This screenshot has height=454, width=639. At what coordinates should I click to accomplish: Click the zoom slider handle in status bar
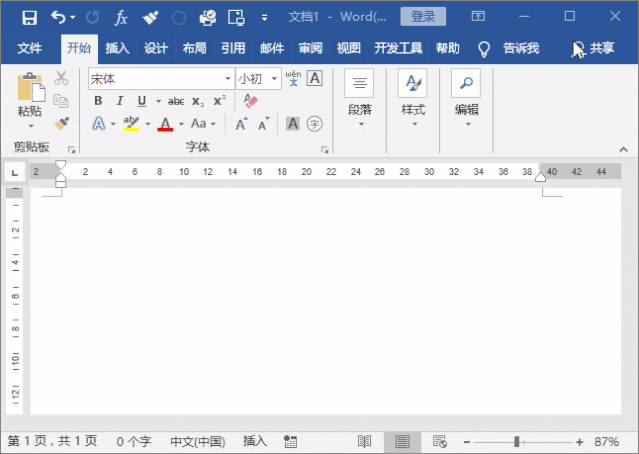coord(516,441)
